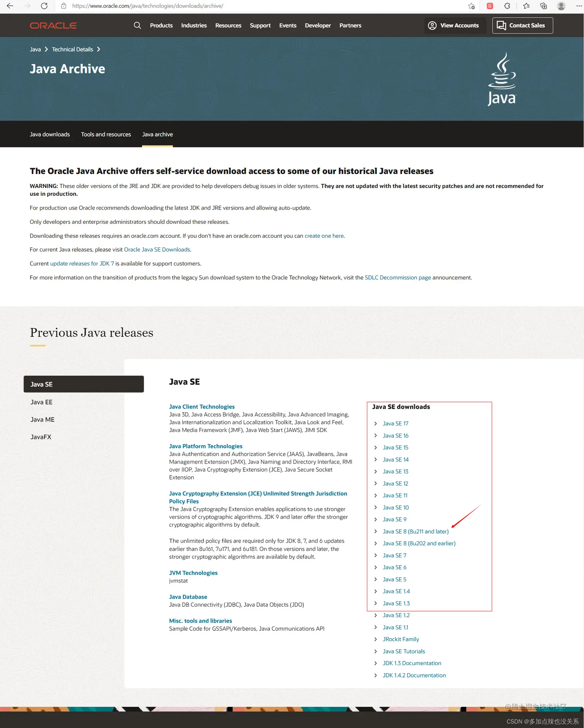Switch to Tools and resources tab
Image resolution: width=584 pixels, height=728 pixels.
coord(106,134)
